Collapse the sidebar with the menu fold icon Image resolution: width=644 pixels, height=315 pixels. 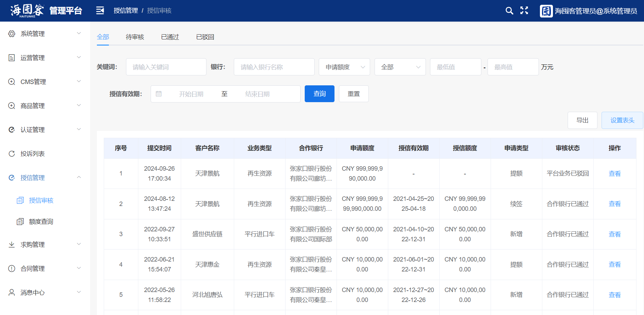100,11
